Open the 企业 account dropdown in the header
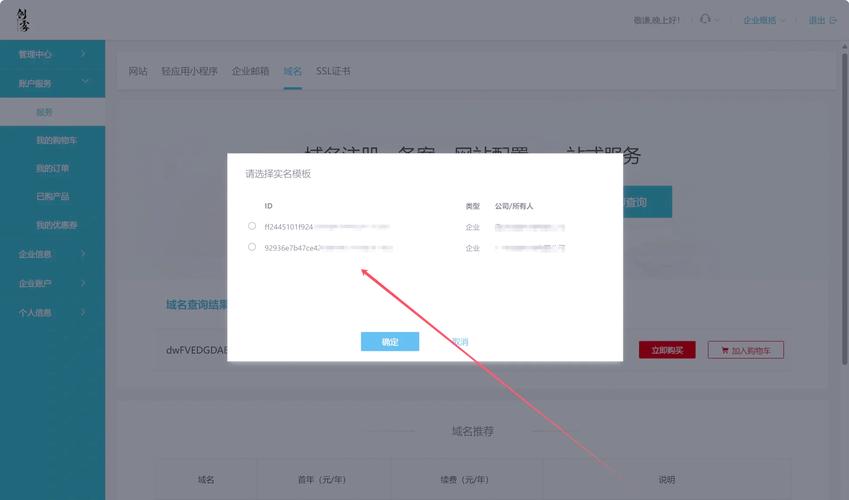849x500 pixels. [x=764, y=21]
